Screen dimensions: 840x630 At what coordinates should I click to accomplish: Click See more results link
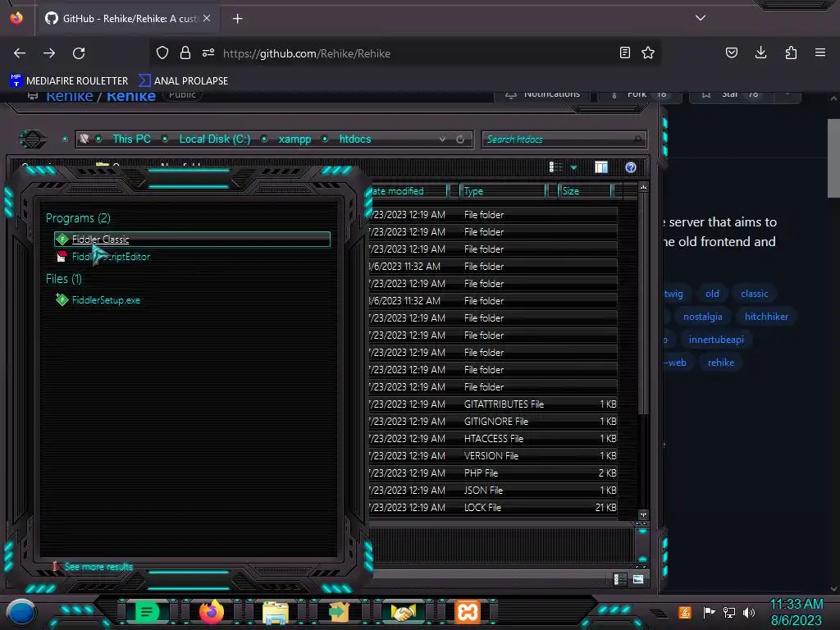(x=98, y=567)
